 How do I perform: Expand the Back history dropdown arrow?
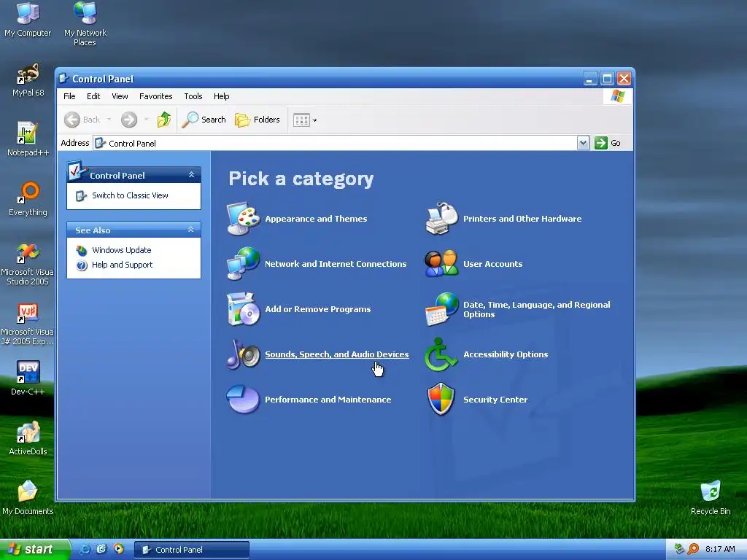pos(109,120)
